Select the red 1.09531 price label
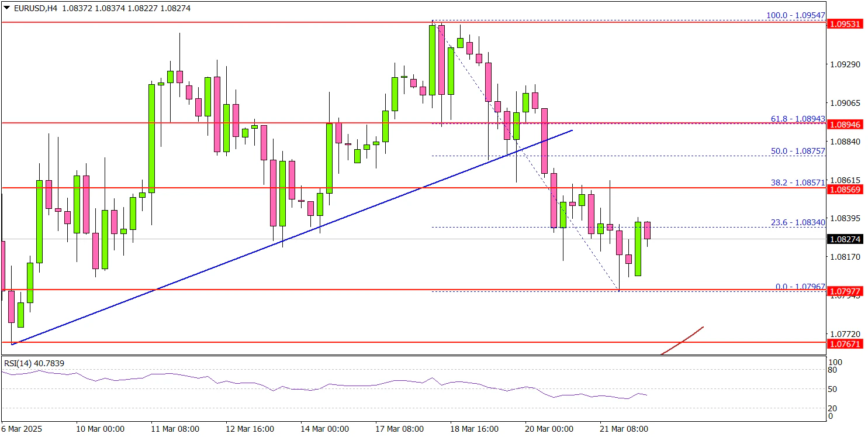The width and height of the screenshot is (868, 437). click(x=845, y=24)
